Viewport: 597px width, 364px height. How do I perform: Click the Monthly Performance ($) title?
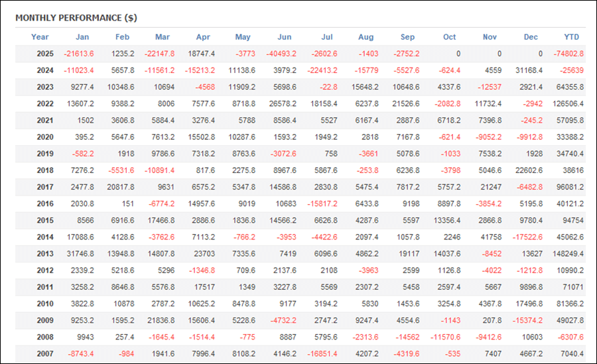click(x=76, y=17)
